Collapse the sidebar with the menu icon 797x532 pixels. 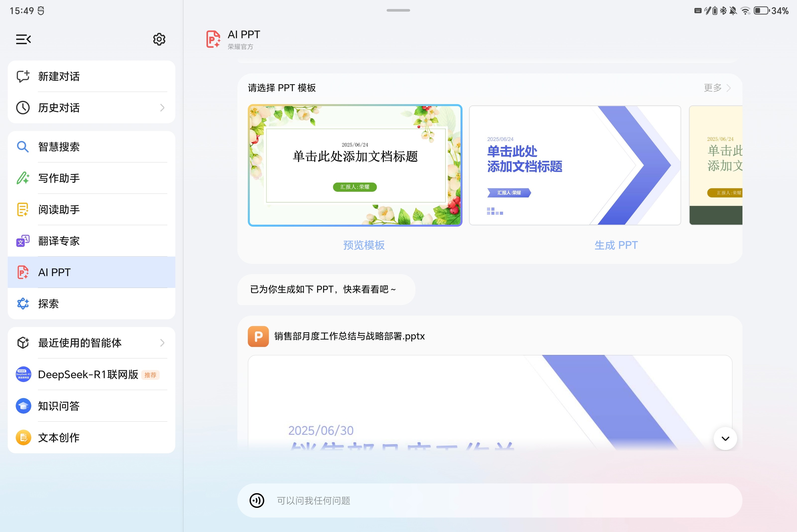[23, 39]
